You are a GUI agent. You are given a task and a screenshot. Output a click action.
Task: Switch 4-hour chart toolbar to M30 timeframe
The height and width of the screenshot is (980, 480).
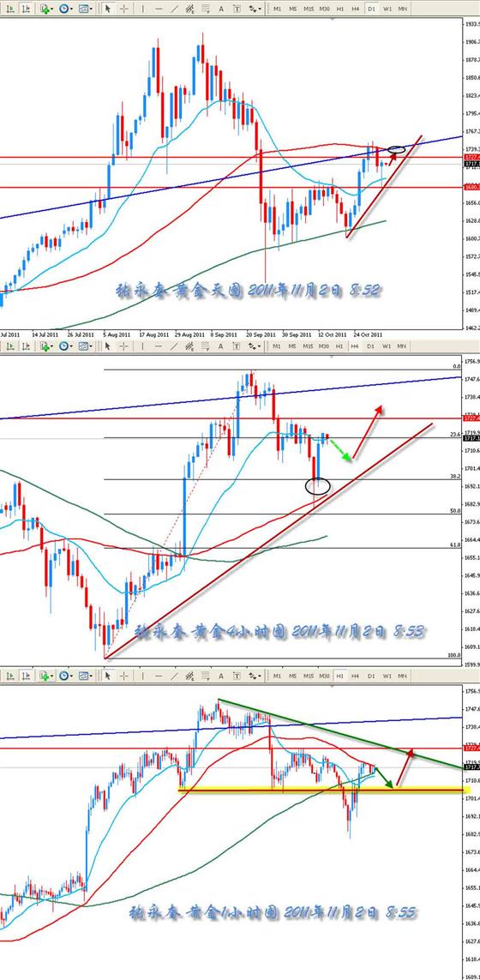pyautogui.click(x=324, y=346)
